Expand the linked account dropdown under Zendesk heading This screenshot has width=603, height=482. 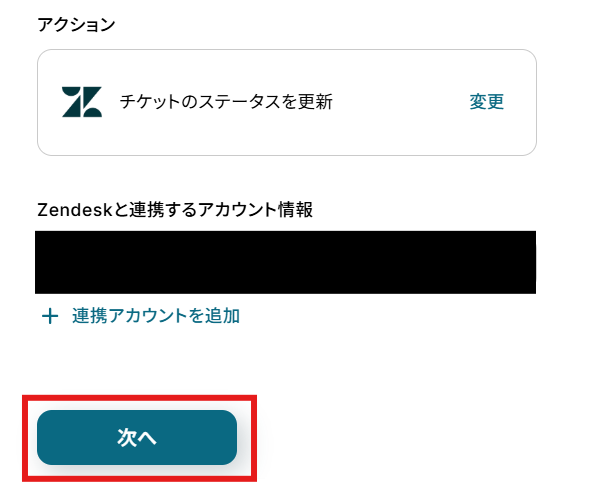285,262
